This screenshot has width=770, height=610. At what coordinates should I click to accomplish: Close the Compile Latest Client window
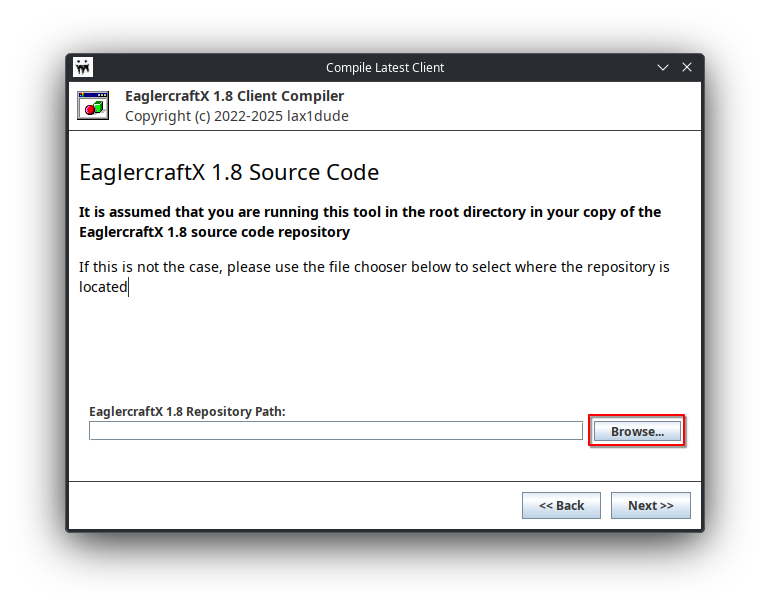tap(687, 67)
